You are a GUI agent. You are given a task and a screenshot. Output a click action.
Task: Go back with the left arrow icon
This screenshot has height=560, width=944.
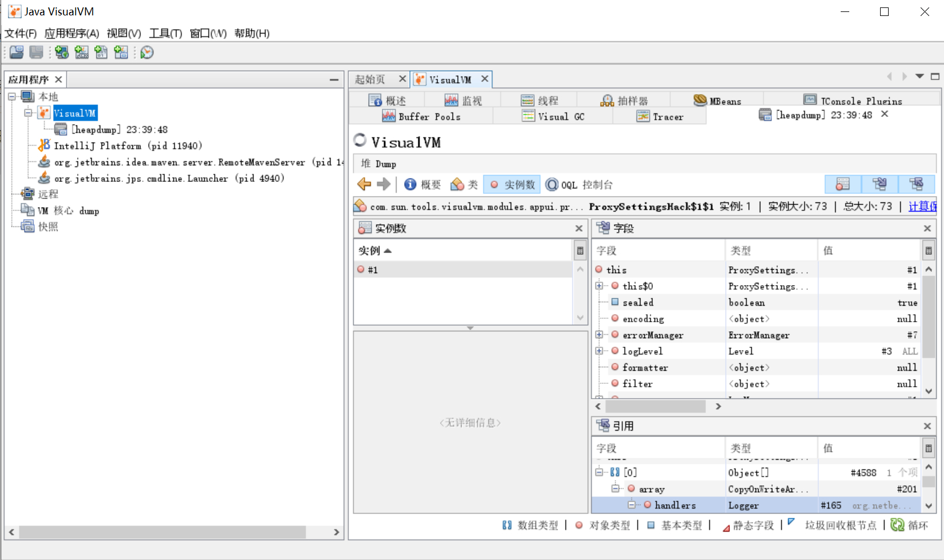(364, 184)
